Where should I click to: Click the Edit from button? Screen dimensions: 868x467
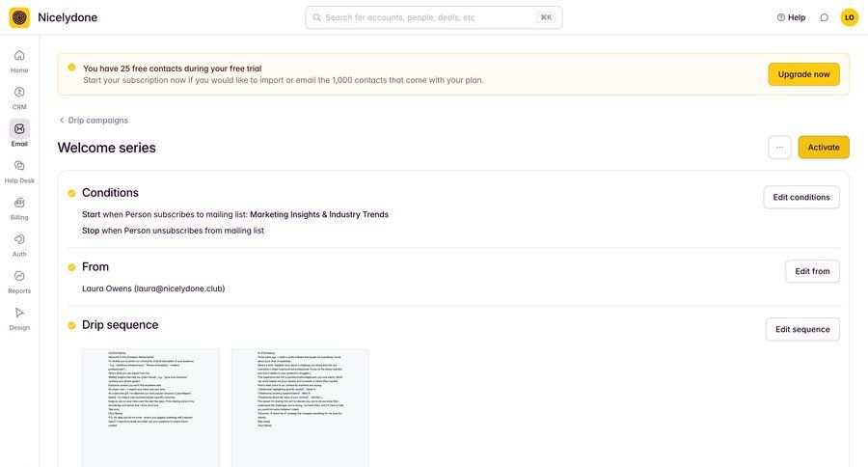click(813, 271)
